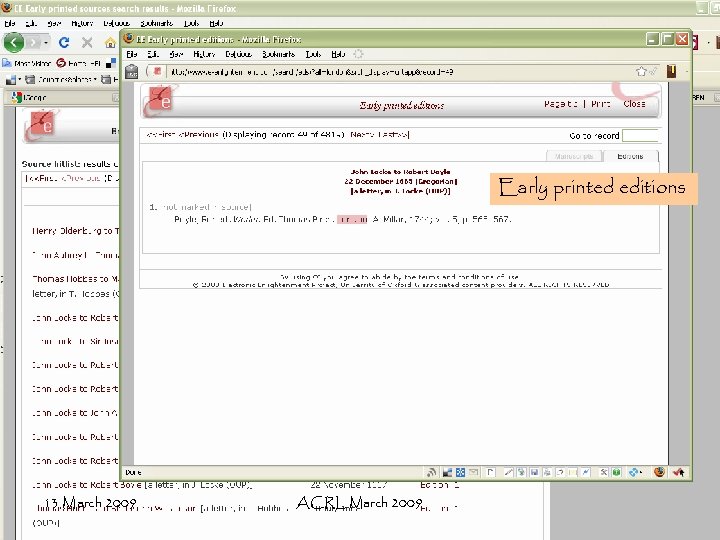Open History menu in Early printed editions window

pyautogui.click(x=204, y=54)
